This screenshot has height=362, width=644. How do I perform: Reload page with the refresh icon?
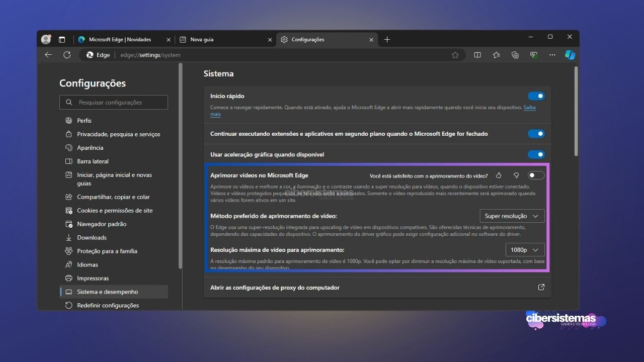67,55
